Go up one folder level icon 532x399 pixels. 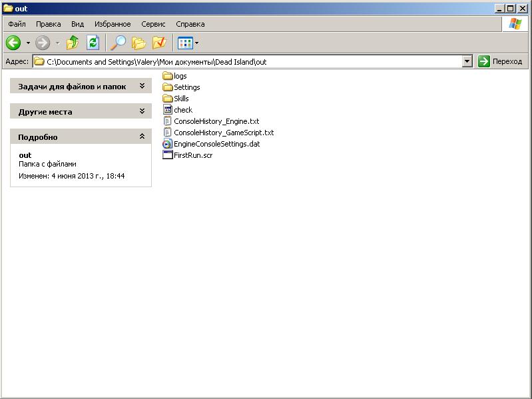pyautogui.click(x=73, y=43)
